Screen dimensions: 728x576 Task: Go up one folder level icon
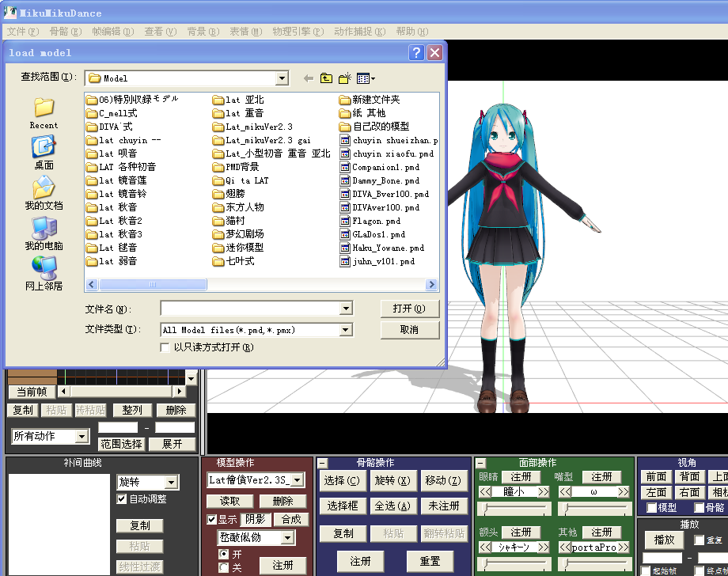[326, 78]
